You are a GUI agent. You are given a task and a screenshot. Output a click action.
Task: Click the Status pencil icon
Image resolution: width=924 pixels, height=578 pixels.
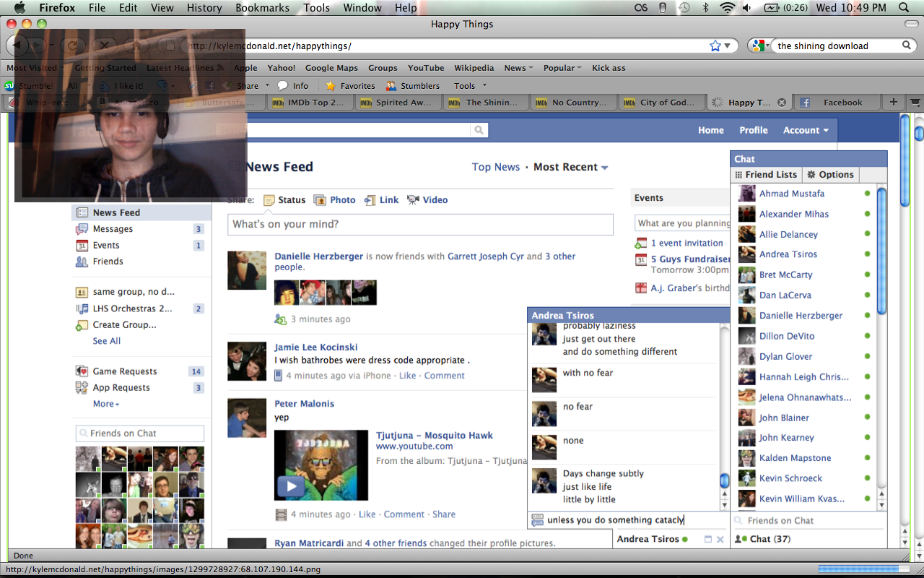click(269, 200)
